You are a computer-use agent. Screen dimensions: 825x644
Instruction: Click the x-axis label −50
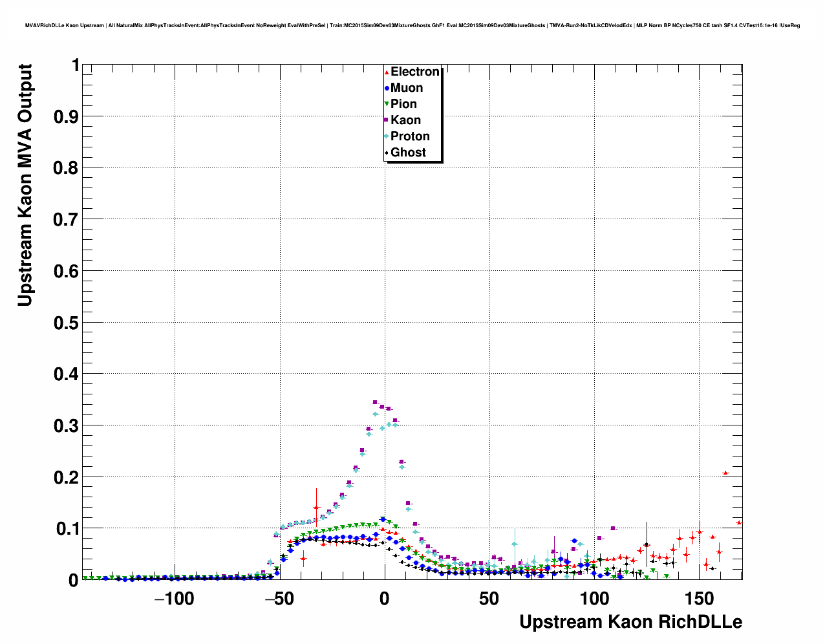tap(279, 598)
